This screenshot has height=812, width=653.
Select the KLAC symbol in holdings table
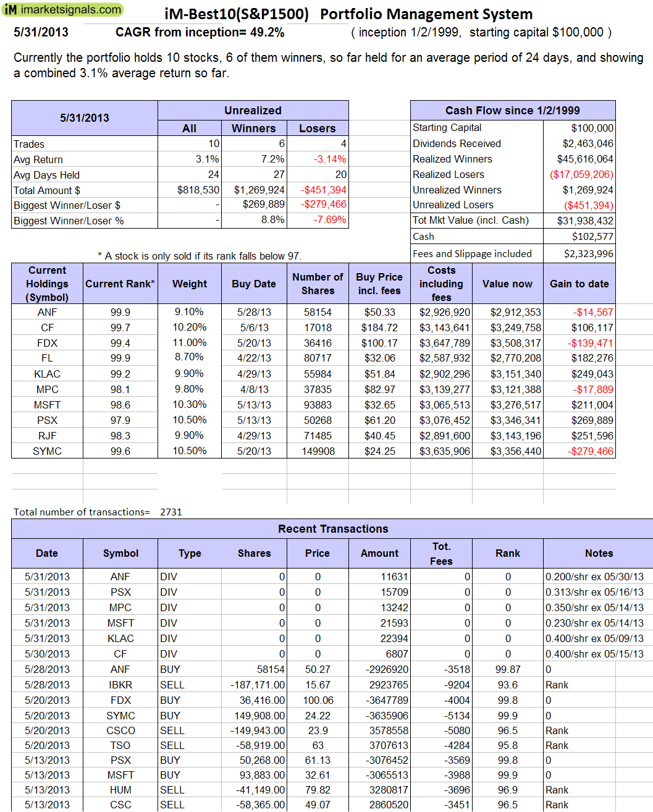(x=48, y=374)
